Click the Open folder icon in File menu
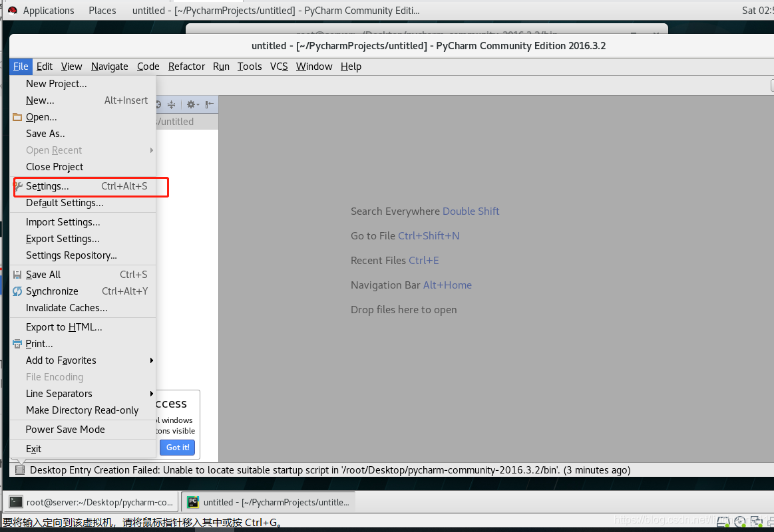Screen dimensions: 774x532 pos(17,117)
